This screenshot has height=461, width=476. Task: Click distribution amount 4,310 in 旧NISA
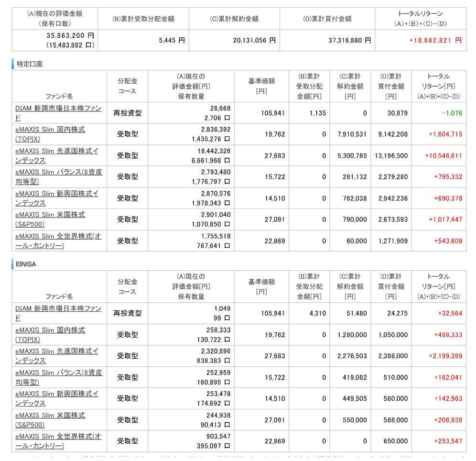pos(318,313)
